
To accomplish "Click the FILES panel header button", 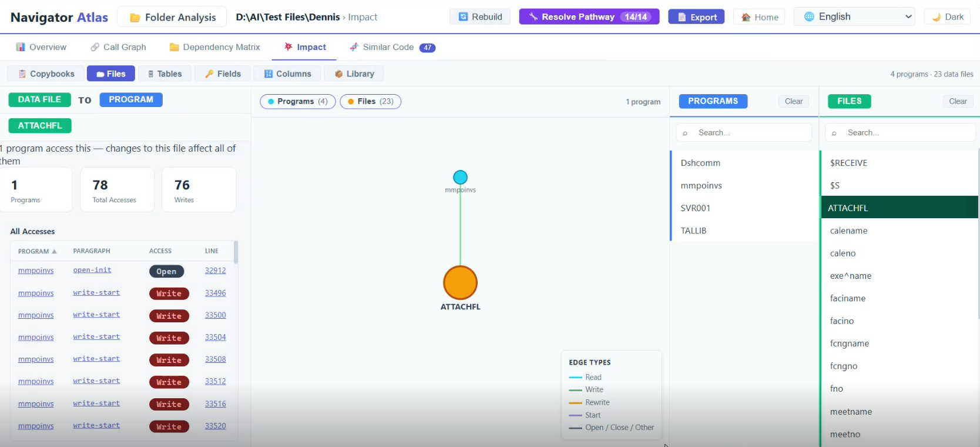I will point(850,101).
